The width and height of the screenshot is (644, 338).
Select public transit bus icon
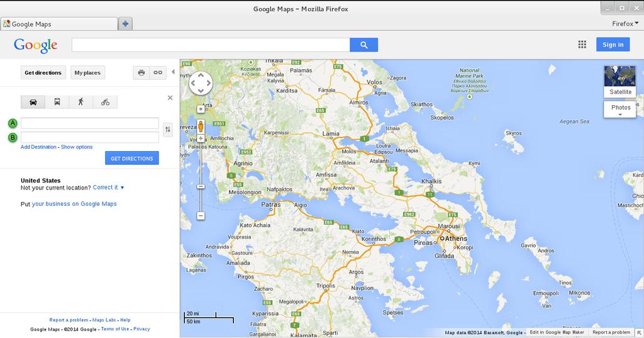(57, 102)
